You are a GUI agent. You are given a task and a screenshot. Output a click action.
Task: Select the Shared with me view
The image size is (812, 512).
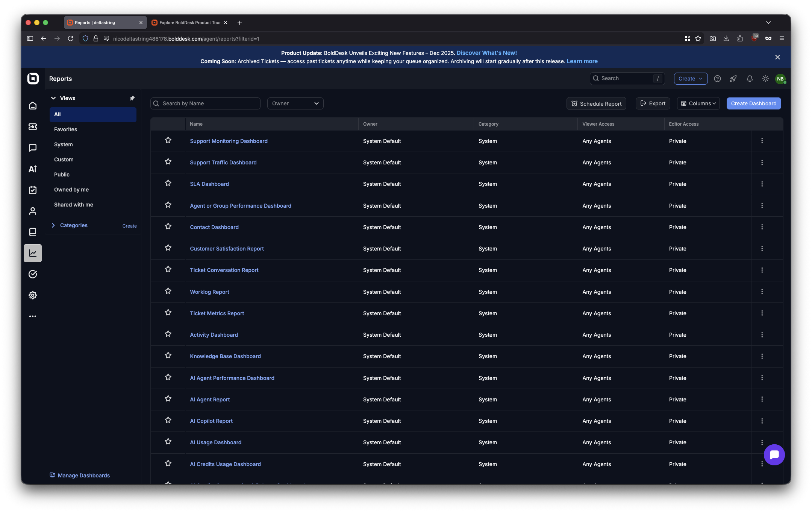tap(93, 205)
